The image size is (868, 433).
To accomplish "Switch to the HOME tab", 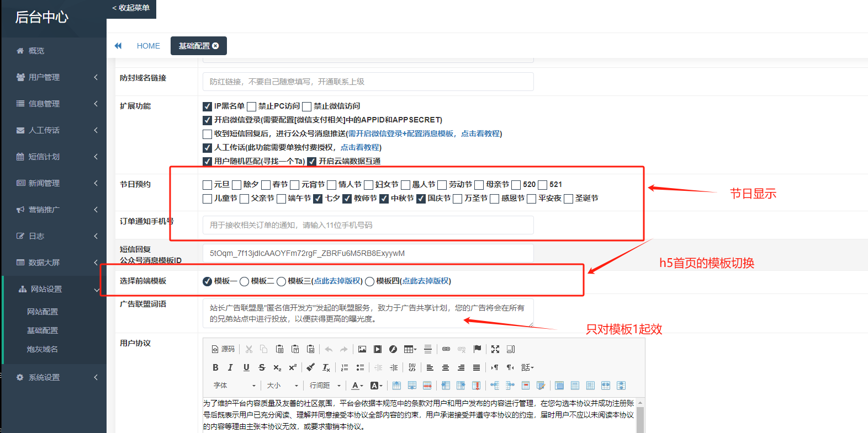I will coord(149,46).
